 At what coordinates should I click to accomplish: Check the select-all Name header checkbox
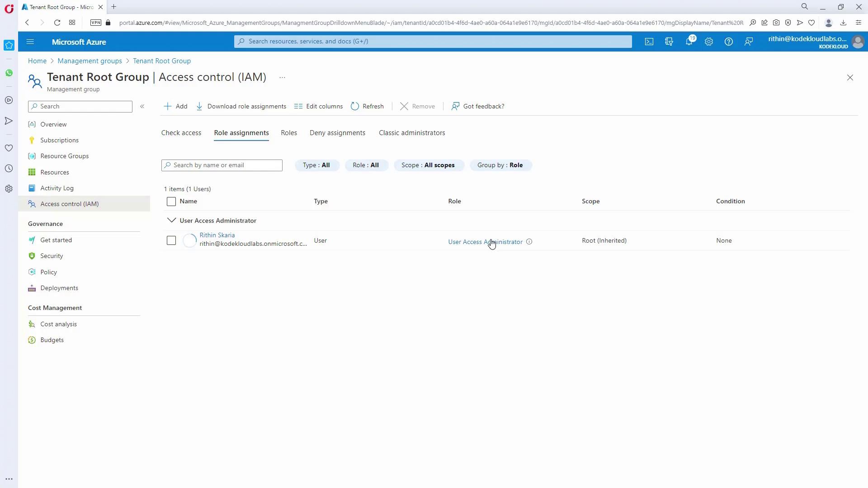click(171, 202)
